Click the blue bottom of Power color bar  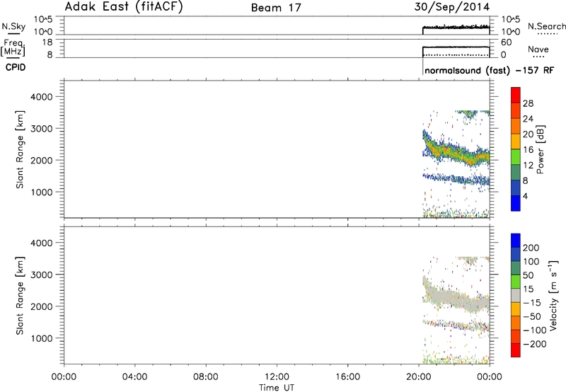coord(516,203)
